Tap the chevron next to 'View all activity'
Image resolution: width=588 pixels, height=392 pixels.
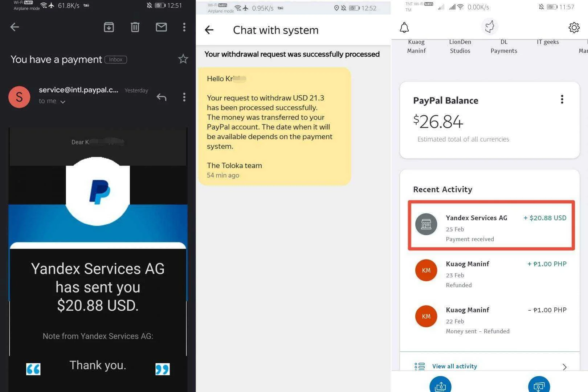564,367
